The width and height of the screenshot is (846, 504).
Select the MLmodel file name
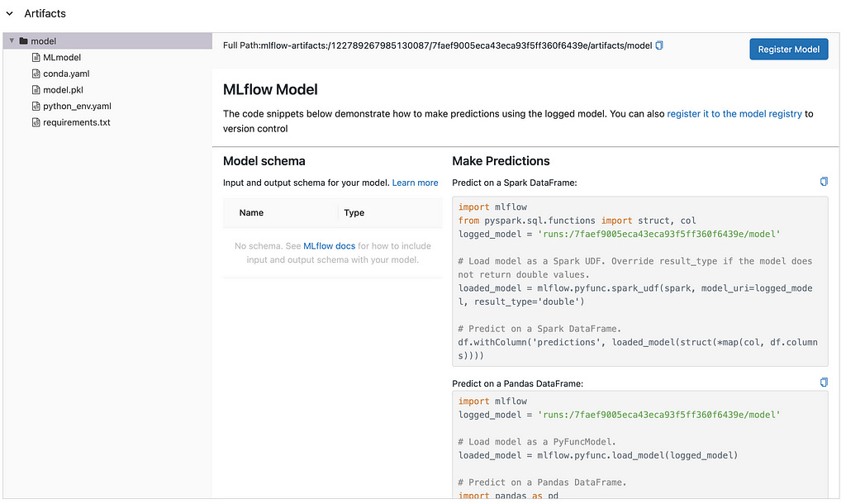62,57
